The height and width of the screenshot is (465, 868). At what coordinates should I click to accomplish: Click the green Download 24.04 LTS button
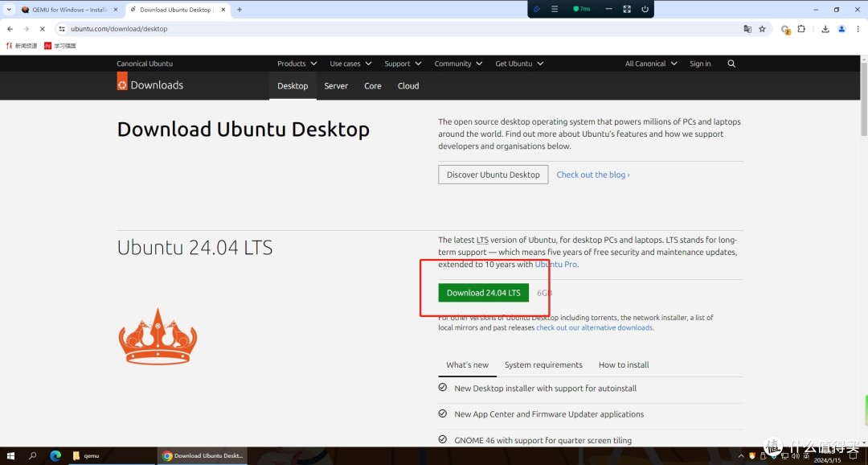click(x=483, y=293)
